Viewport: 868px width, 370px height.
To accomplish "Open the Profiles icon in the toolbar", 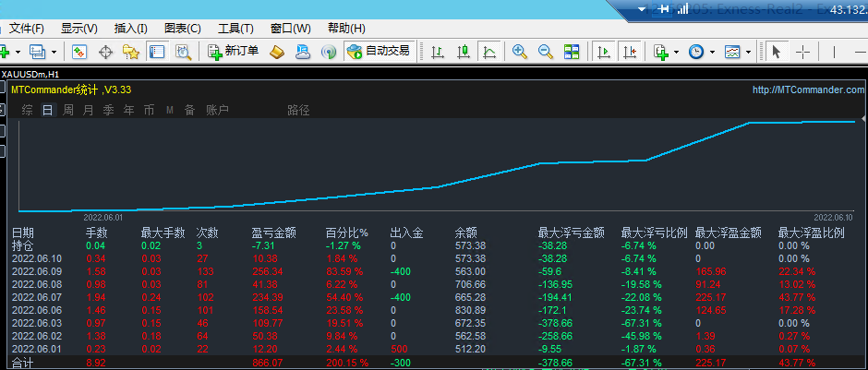I will click(37, 52).
